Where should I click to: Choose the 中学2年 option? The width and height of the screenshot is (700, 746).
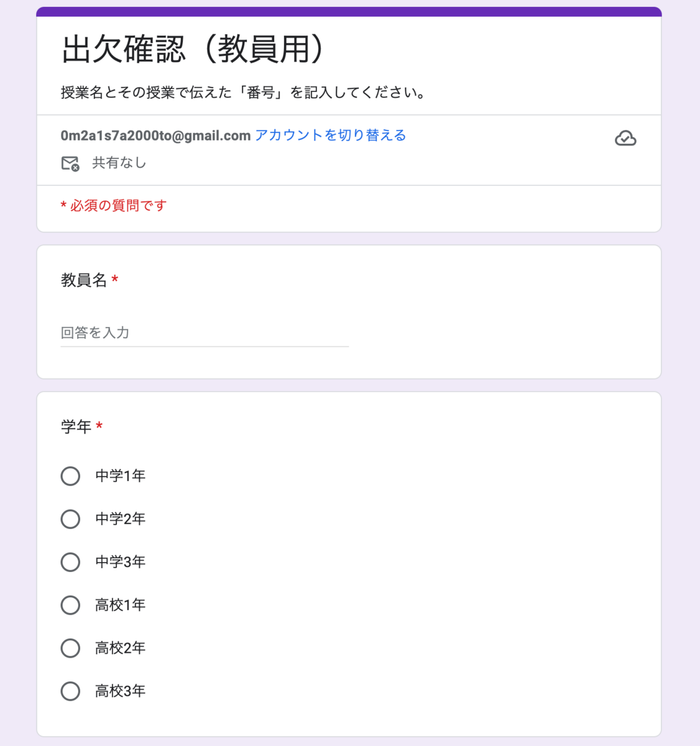click(70, 519)
